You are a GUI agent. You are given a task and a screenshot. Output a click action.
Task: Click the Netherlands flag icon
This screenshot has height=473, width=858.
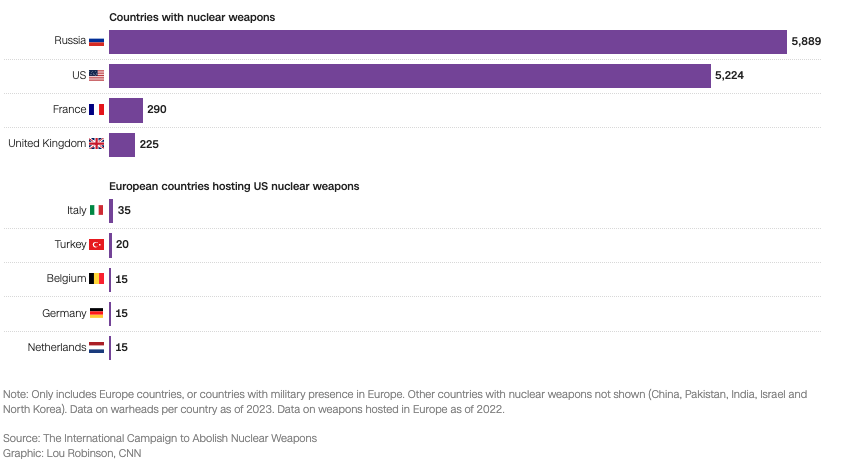click(x=96, y=348)
